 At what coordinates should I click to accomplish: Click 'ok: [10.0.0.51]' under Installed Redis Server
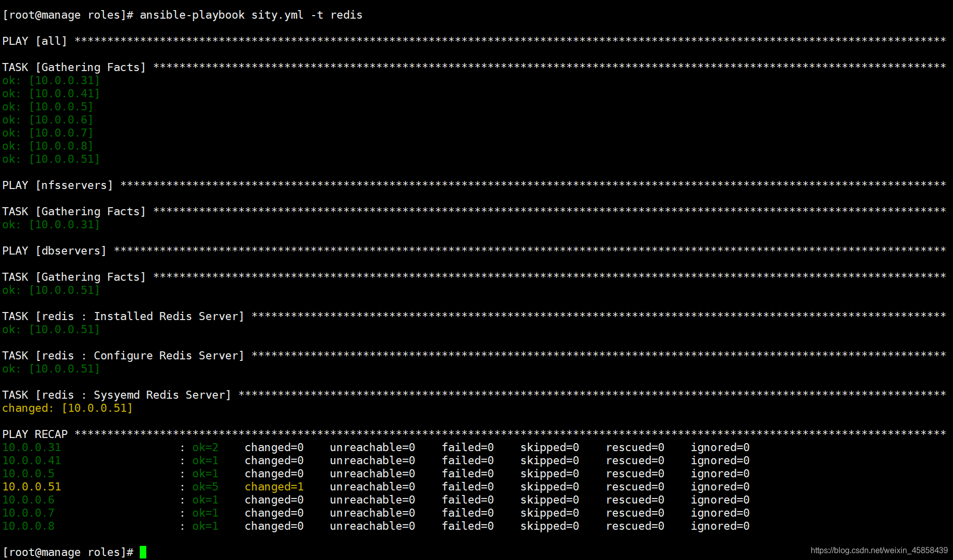tap(51, 330)
